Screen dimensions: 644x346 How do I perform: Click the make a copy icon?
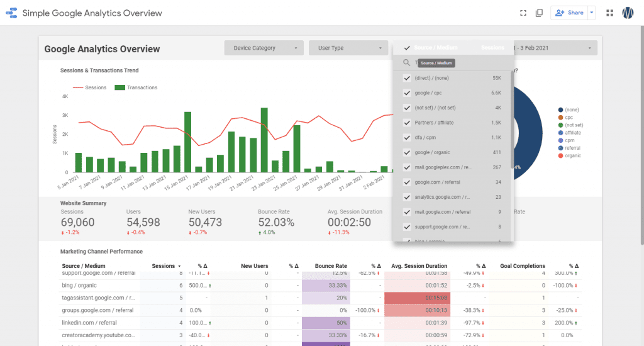pos(539,13)
